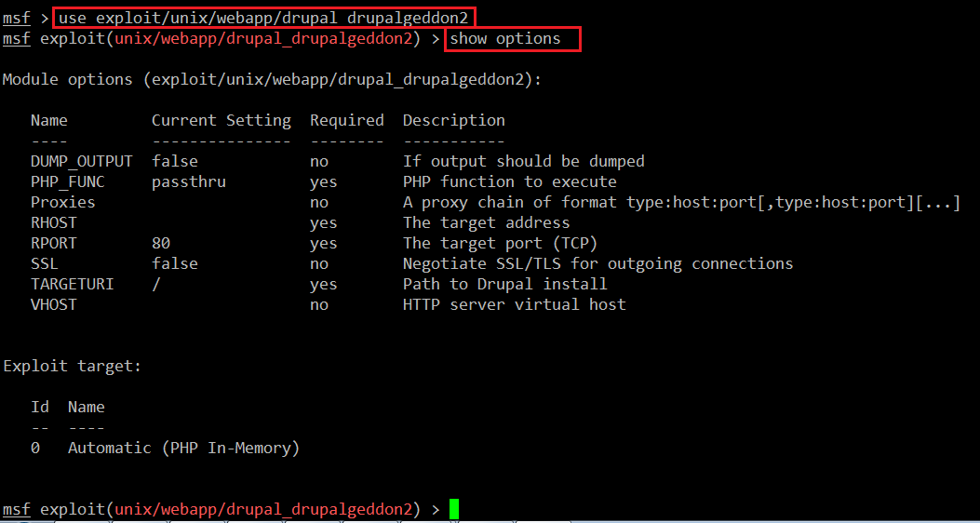The width and height of the screenshot is (980, 523).
Task: Click the 'Current Setting' column header
Action: pos(221,120)
